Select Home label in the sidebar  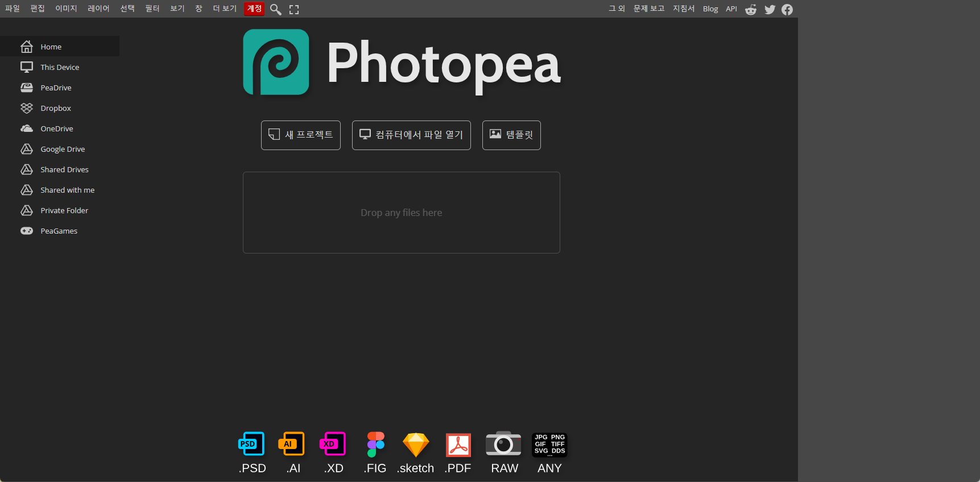coord(51,47)
